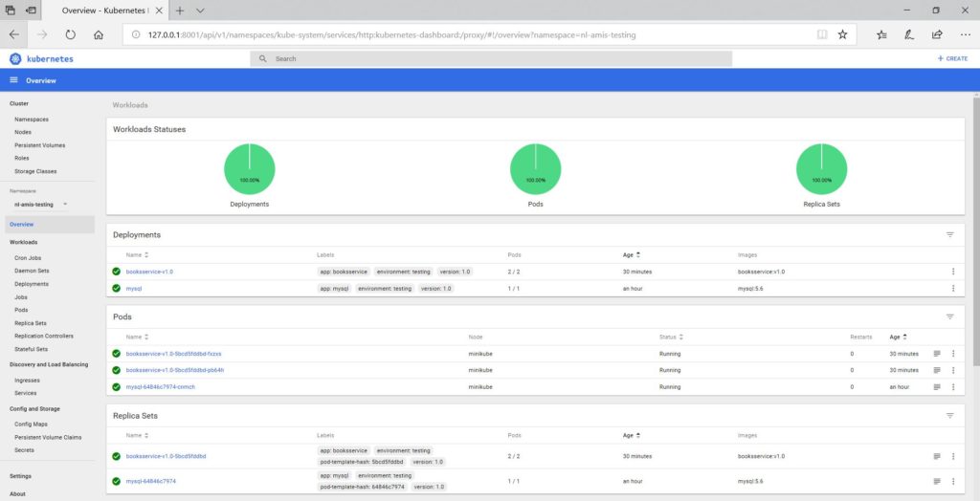Click the browser refresh icon
980x501 pixels.
(70, 34)
